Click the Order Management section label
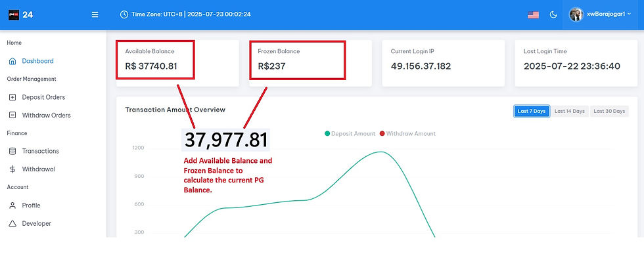Image resolution: width=644 pixels, height=279 pixels. click(x=32, y=79)
